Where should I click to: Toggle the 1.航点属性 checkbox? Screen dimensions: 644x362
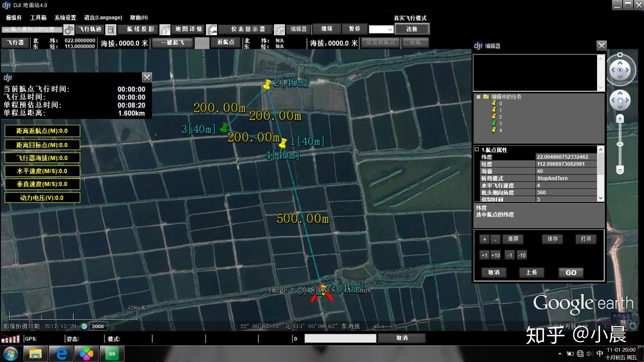(477, 149)
